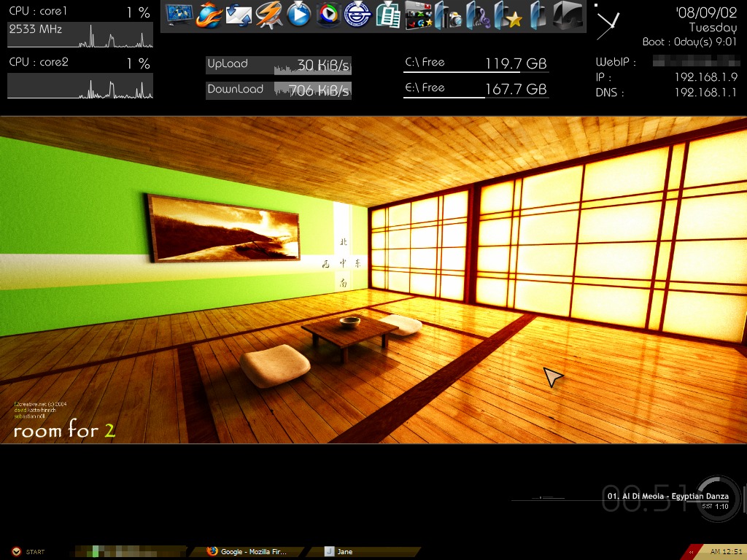This screenshot has width=747, height=560.
Task: Click the START button on taskbar
Action: pos(29,552)
